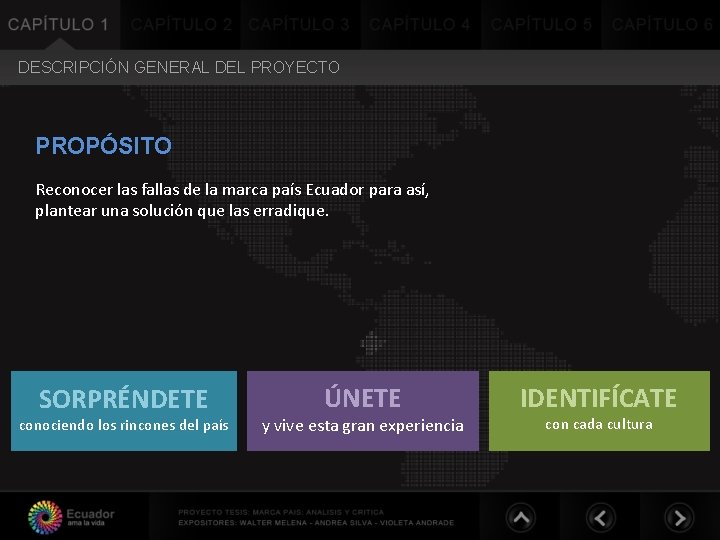The width and height of the screenshot is (720, 540).
Task: Click the 'Expositores: Walter Melena' footer line
Action: [x=316, y=523]
